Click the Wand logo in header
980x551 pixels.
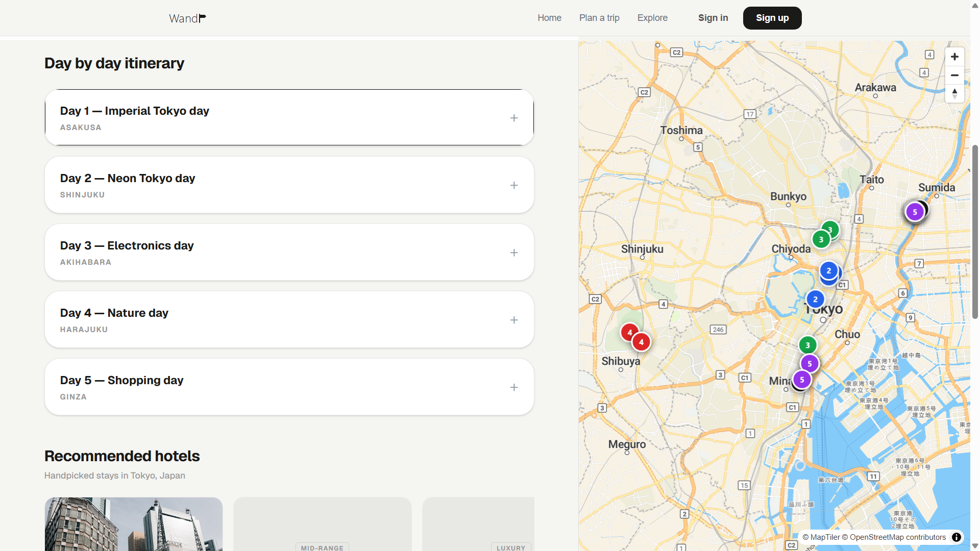[187, 18]
